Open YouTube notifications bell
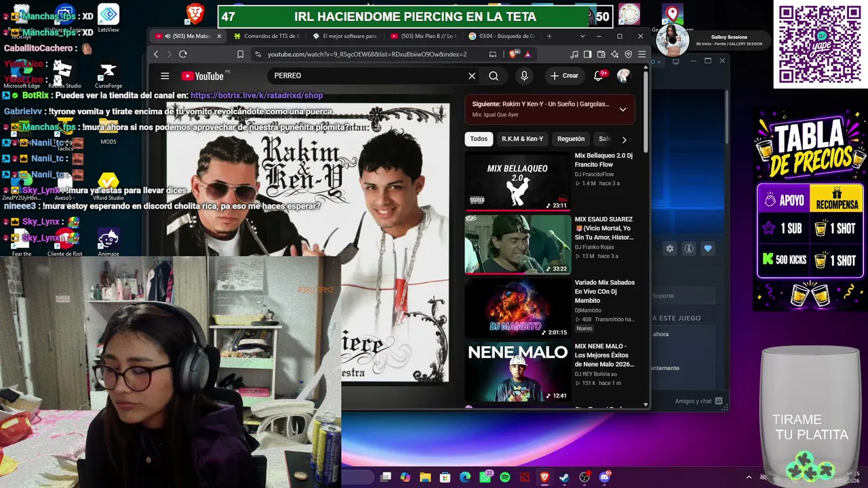 pos(599,76)
